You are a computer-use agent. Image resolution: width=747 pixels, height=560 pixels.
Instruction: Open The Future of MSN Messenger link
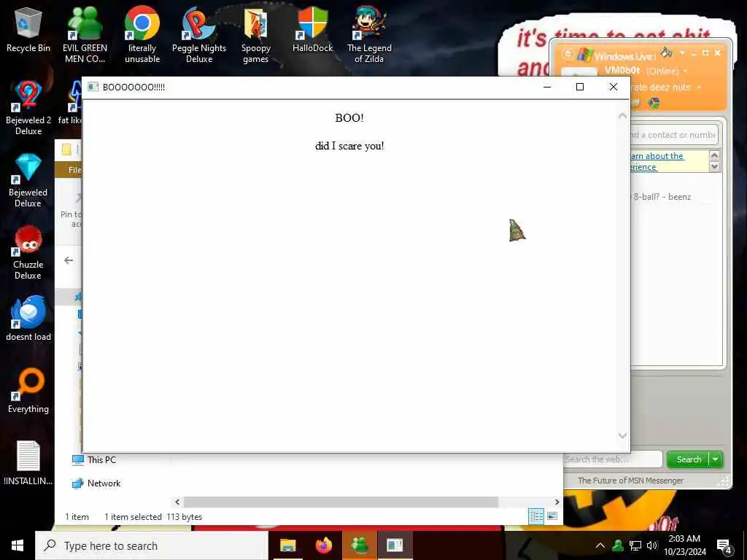[x=630, y=481]
